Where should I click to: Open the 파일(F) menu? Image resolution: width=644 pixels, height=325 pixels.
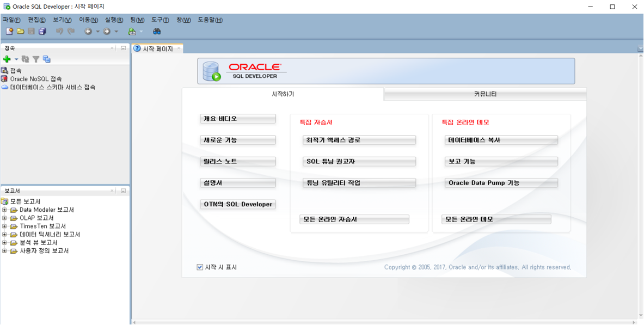(x=11, y=20)
